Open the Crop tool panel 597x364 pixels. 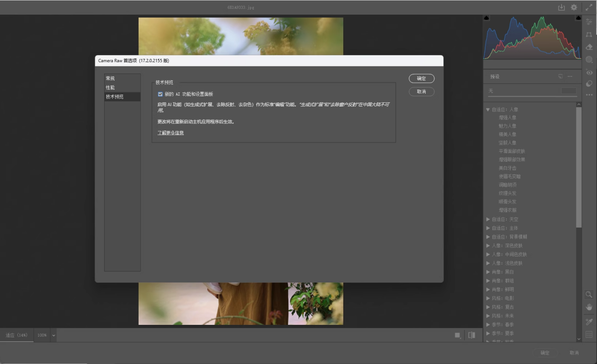[589, 34]
